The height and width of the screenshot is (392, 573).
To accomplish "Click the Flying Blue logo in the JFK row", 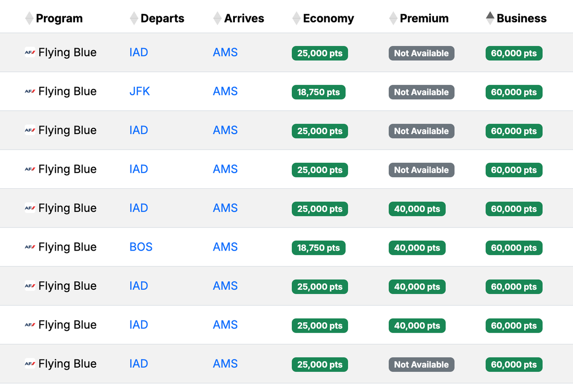I will click(x=30, y=91).
